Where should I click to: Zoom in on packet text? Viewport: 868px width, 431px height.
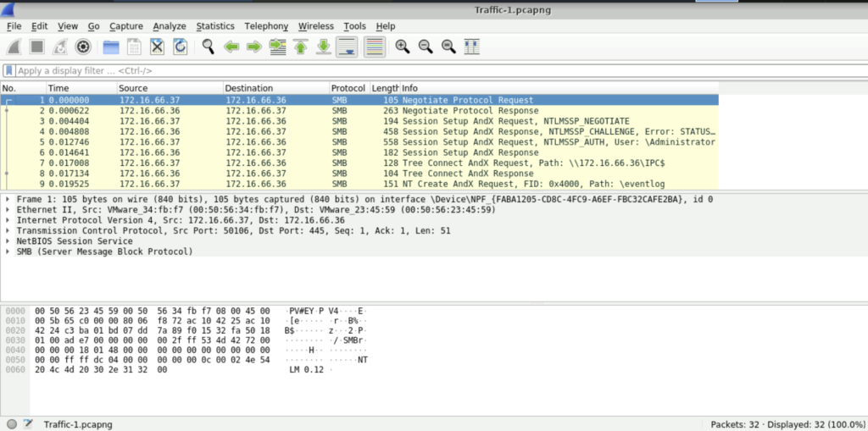coord(402,47)
